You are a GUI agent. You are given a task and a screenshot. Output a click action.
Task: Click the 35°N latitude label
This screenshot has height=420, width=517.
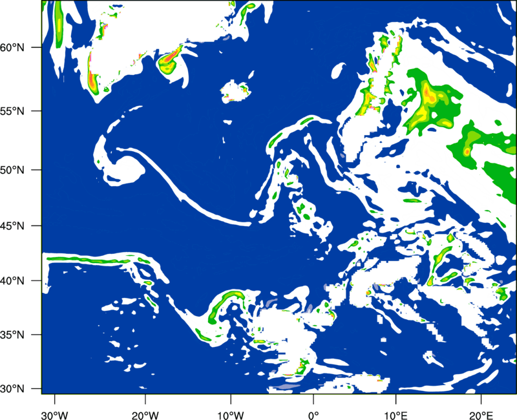click(12, 335)
